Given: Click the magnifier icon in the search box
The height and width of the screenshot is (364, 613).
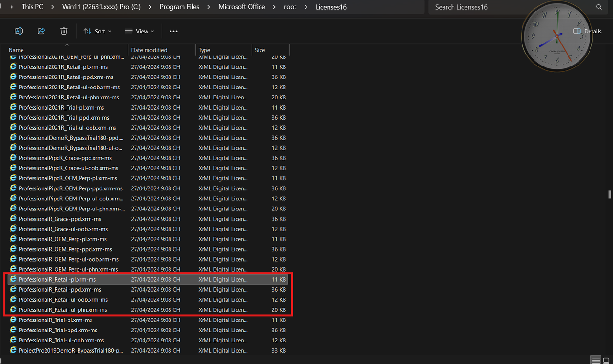Looking at the screenshot, I should (599, 7).
